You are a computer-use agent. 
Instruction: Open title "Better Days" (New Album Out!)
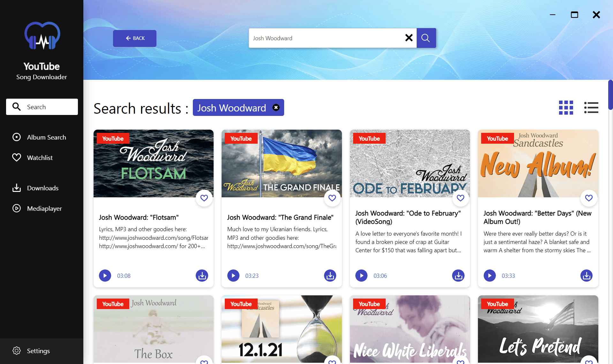coord(538,217)
